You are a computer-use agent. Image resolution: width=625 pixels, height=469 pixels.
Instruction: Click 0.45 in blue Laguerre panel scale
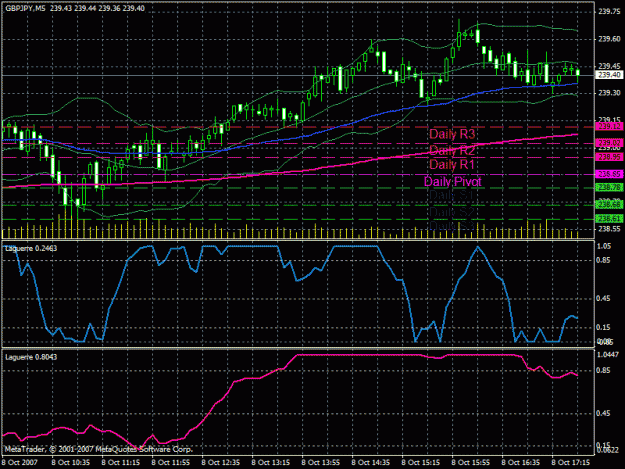click(x=604, y=299)
